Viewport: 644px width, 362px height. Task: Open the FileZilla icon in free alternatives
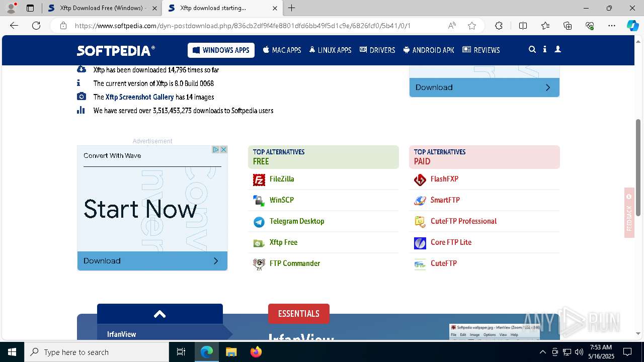259,179
